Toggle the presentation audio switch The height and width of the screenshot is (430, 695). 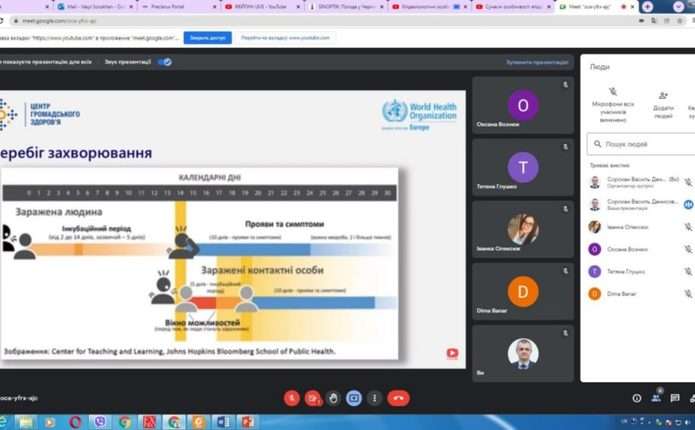[x=165, y=61]
